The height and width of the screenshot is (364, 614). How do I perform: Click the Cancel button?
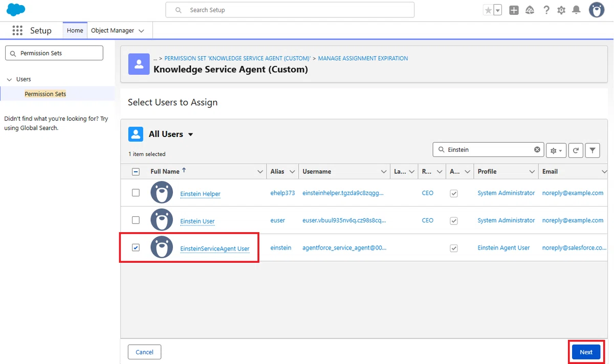(x=144, y=352)
